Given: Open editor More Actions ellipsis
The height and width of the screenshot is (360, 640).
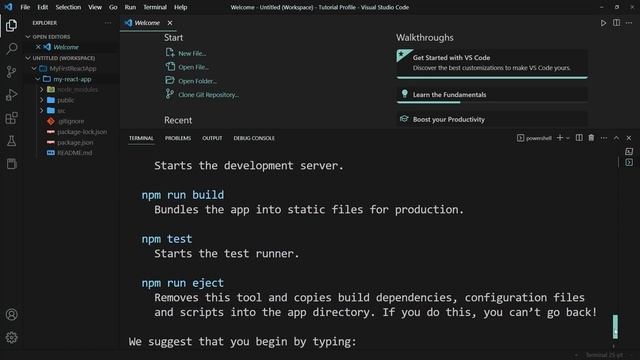Looking at the screenshot, I should pos(629,23).
